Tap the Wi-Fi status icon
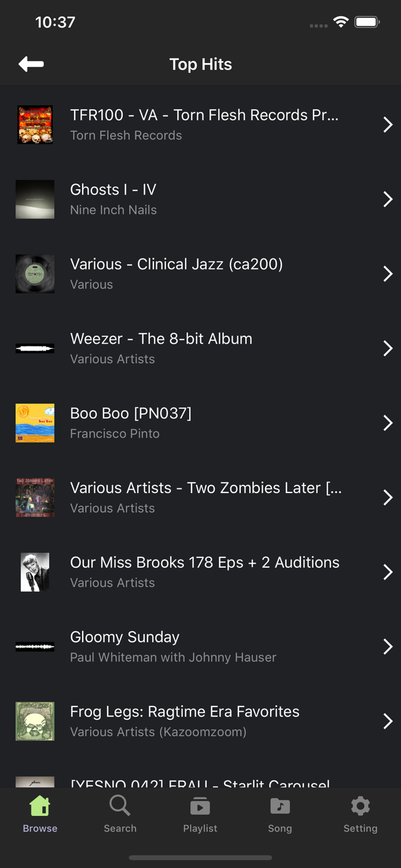The image size is (401, 868). (341, 21)
